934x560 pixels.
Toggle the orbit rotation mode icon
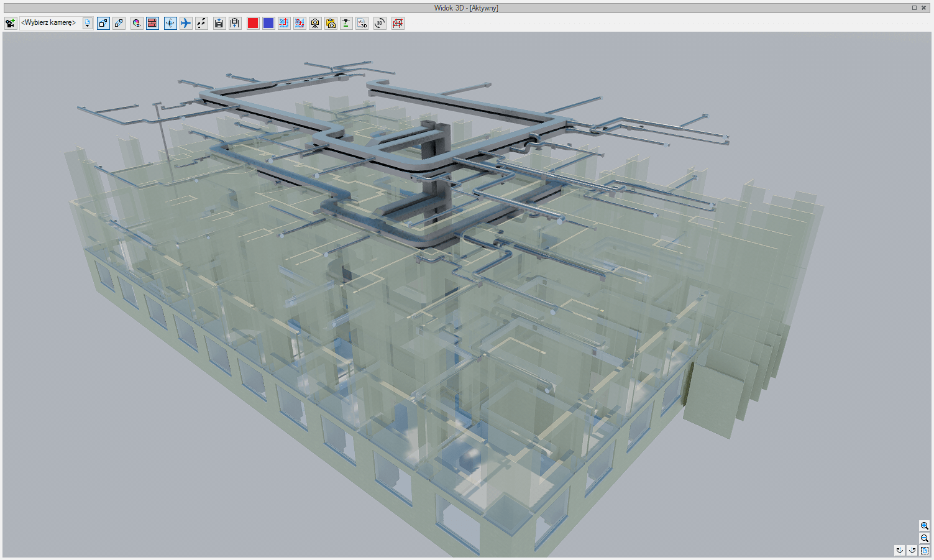click(170, 23)
